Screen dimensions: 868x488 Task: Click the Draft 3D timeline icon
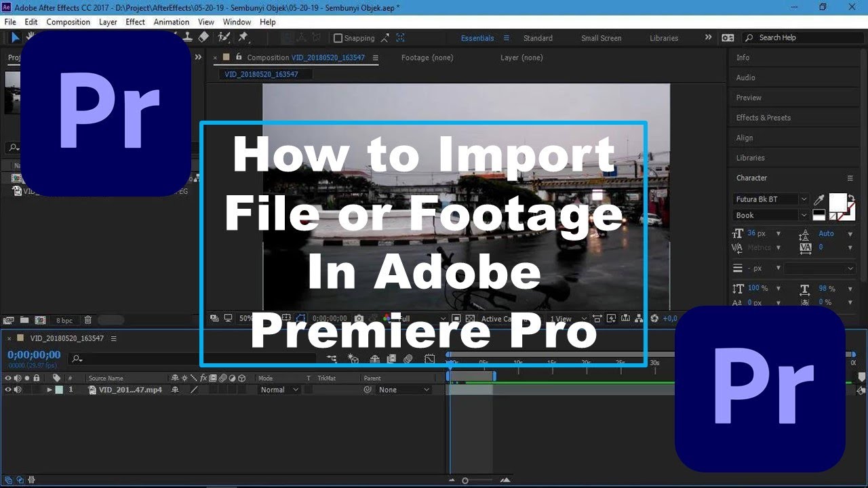[353, 359]
